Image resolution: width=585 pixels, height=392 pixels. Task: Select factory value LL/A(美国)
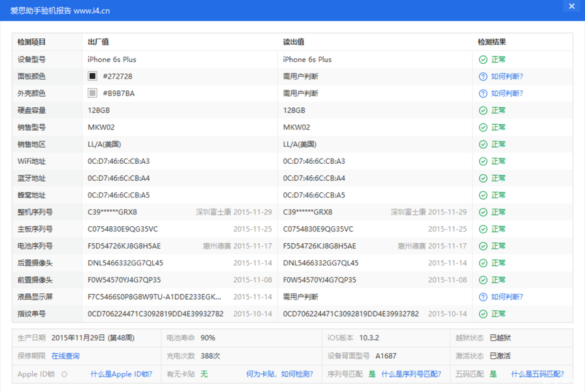(x=105, y=144)
